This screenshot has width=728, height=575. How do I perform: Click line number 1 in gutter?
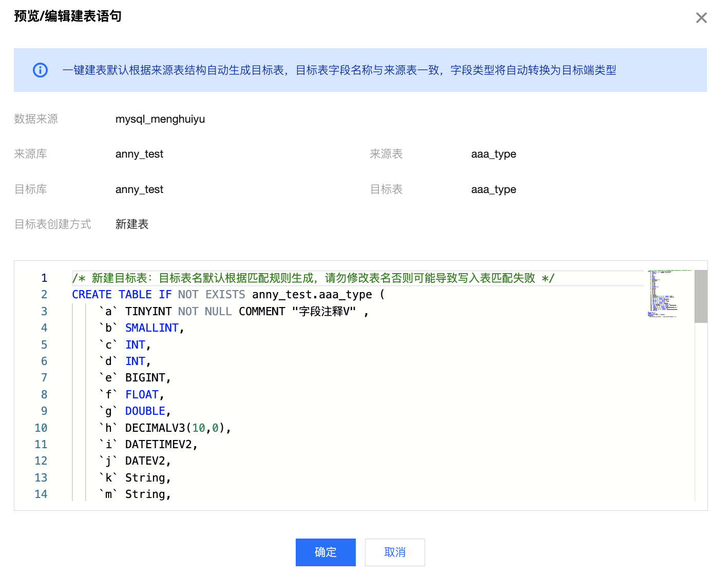point(44,278)
